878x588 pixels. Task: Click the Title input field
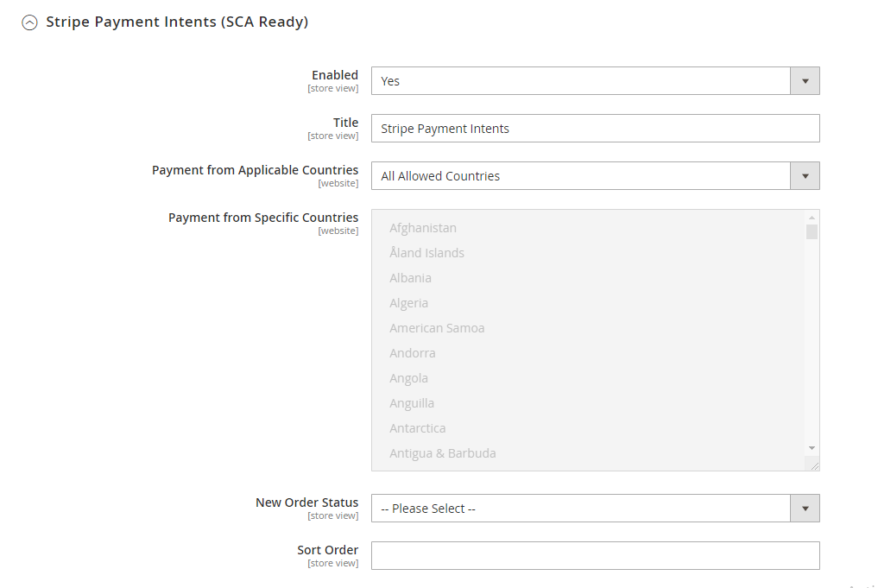pos(595,129)
